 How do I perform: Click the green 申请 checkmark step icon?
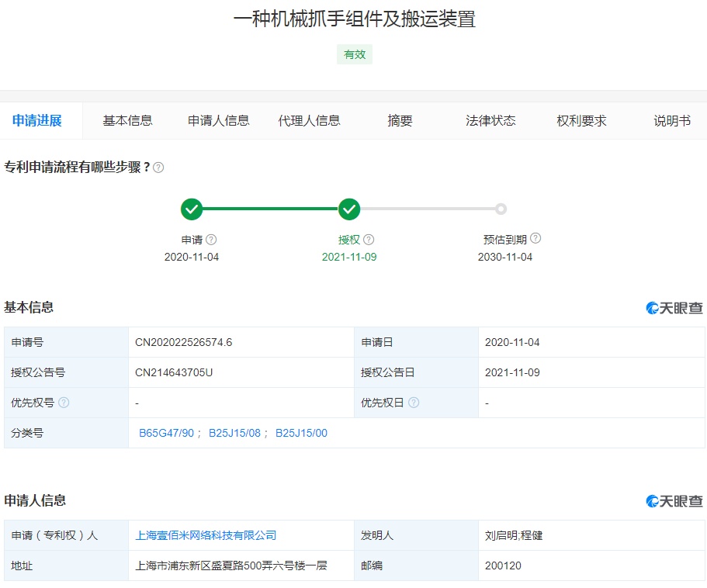coord(192,209)
